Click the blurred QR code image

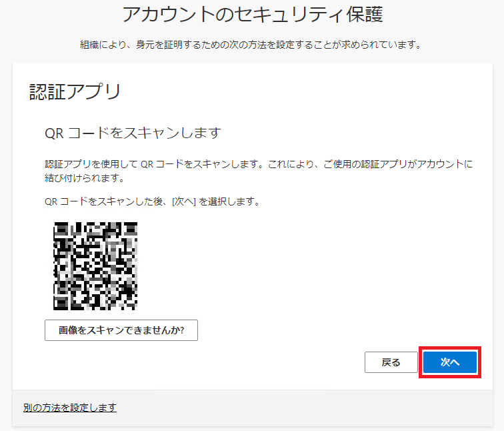point(95,266)
